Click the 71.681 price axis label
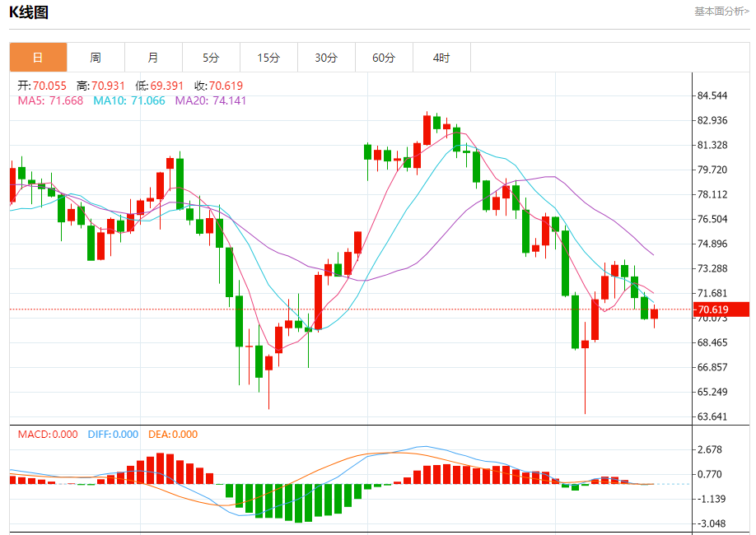The image size is (756, 535). point(712,293)
